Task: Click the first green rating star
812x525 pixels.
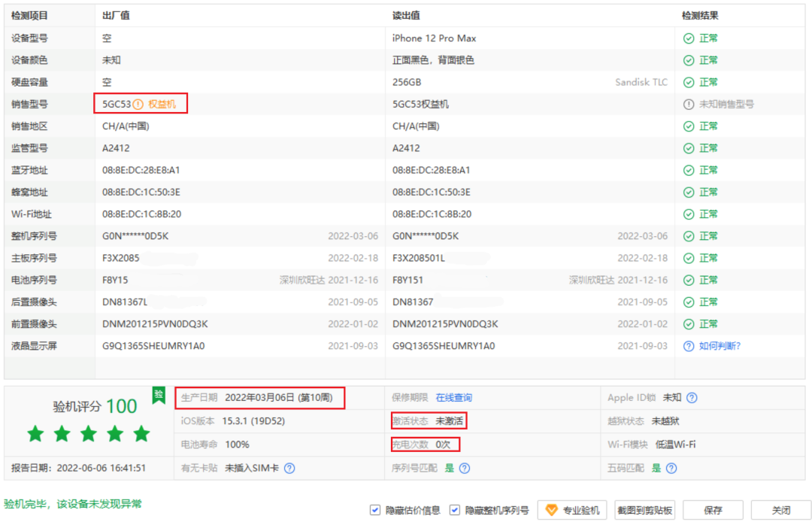Action: point(36,433)
